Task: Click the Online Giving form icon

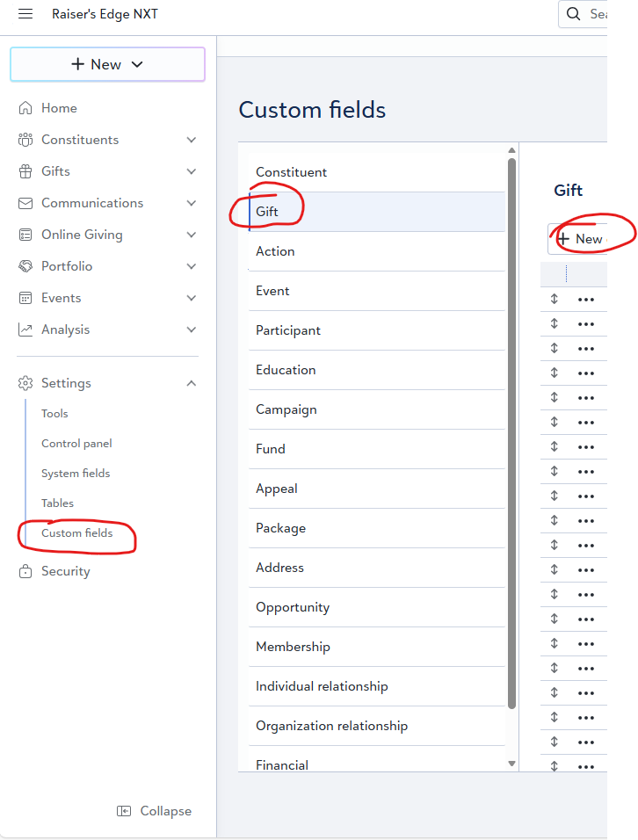Action: (x=25, y=235)
